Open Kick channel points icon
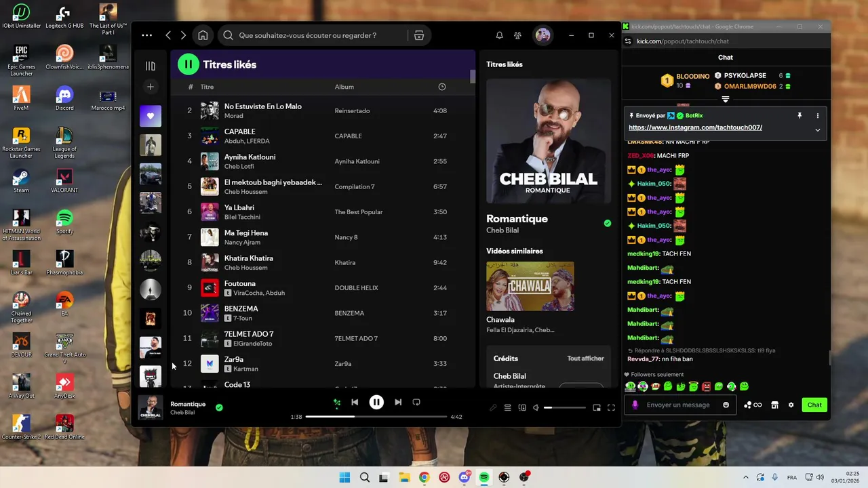868x488 pixels. pyautogui.click(x=753, y=405)
